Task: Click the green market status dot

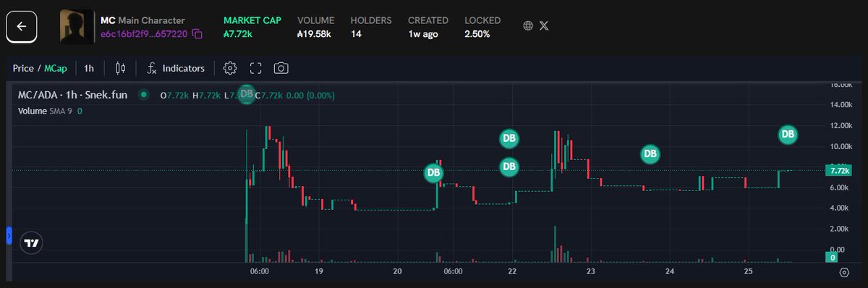Action: pos(144,95)
